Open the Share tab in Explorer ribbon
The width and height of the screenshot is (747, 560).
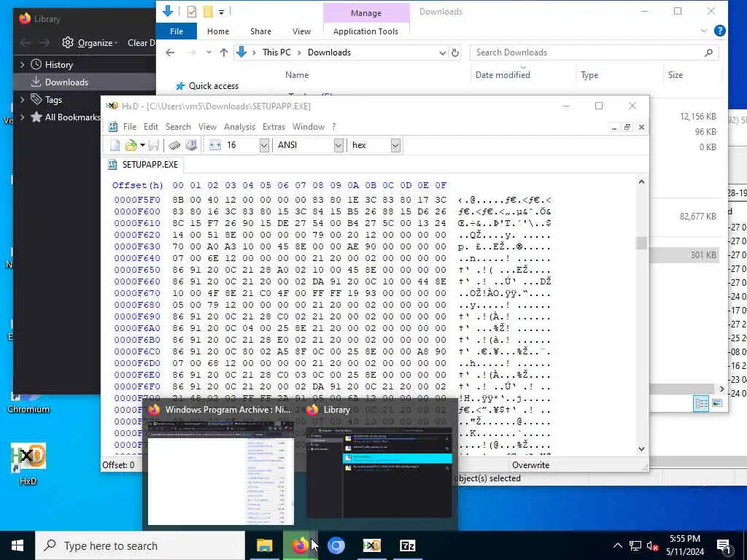click(260, 31)
